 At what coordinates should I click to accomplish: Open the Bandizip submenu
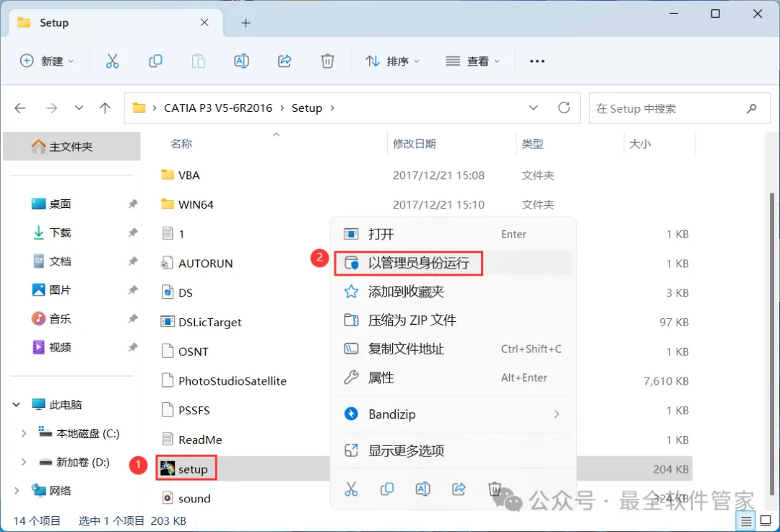pos(453,414)
